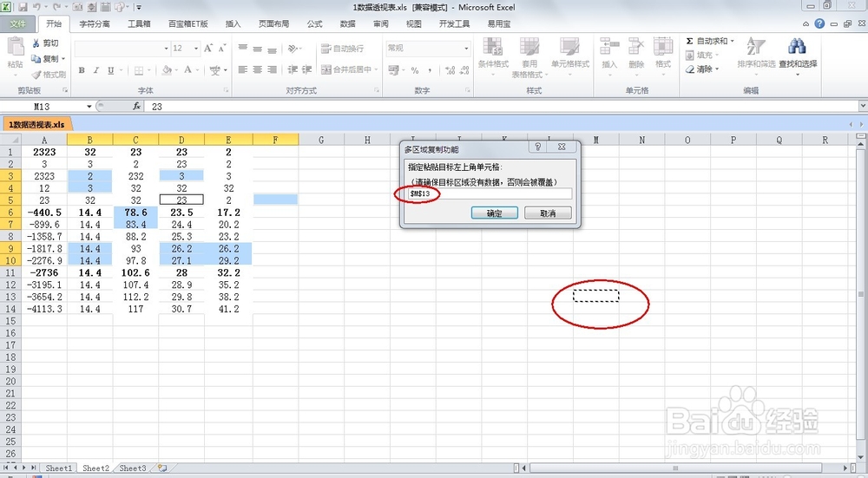868x478 pixels.
Task: Click the 确定 button in dialog
Action: [495, 213]
